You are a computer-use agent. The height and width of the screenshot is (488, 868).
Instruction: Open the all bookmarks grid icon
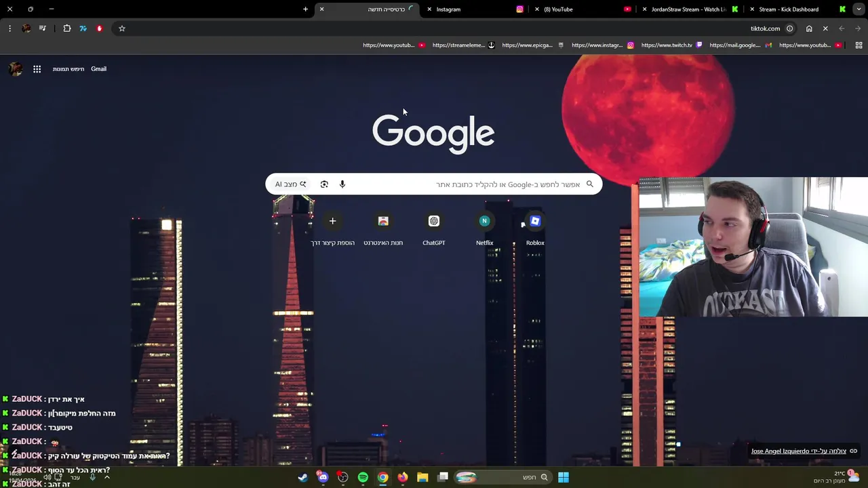click(x=859, y=45)
